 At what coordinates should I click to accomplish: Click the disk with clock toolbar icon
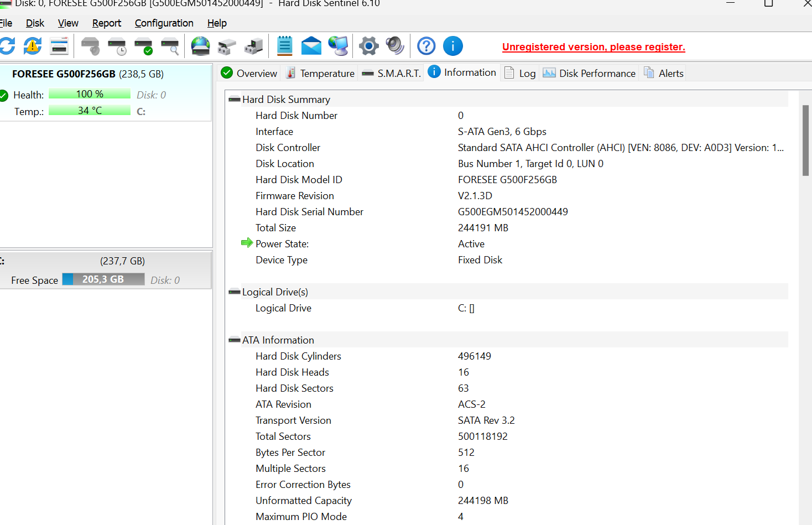(x=117, y=46)
